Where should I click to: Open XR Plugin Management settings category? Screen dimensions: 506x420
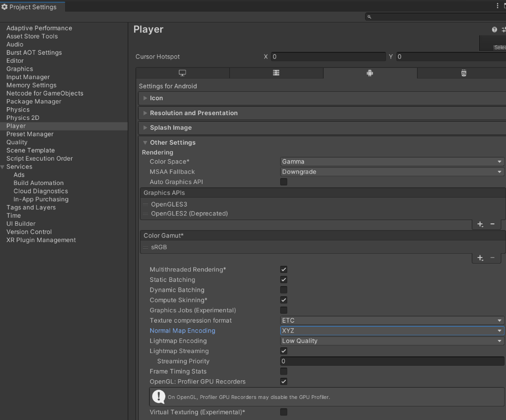[x=41, y=240]
